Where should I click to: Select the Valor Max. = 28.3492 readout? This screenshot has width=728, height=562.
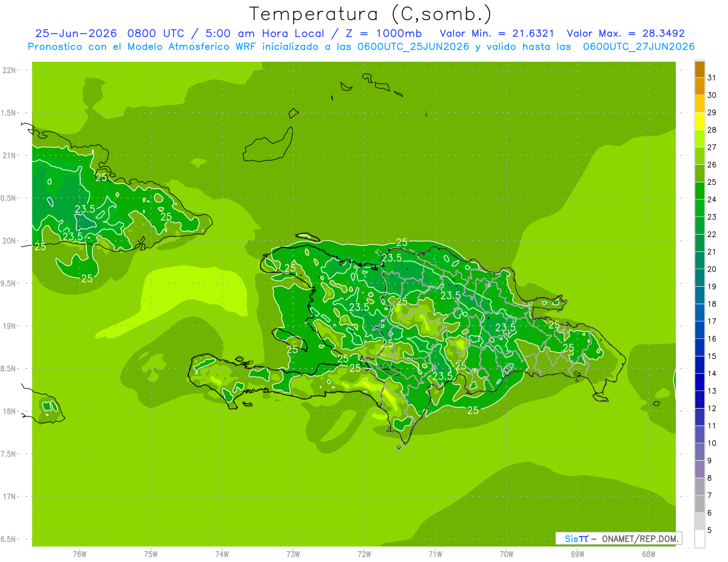[625, 33]
